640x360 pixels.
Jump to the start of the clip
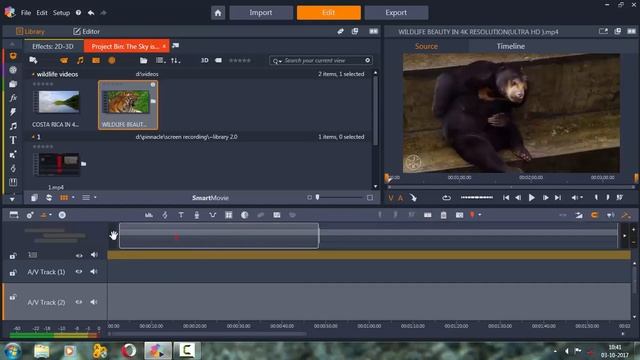click(x=506, y=198)
